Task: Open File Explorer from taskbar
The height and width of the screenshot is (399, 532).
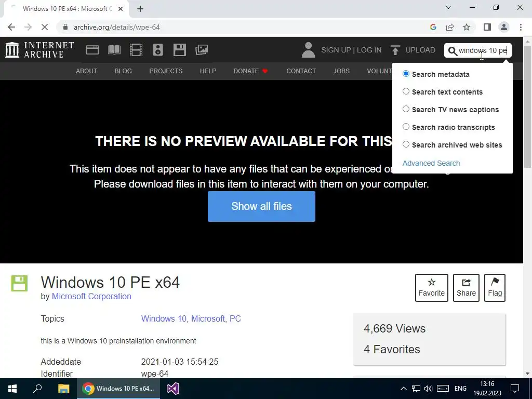Action: 63,389
